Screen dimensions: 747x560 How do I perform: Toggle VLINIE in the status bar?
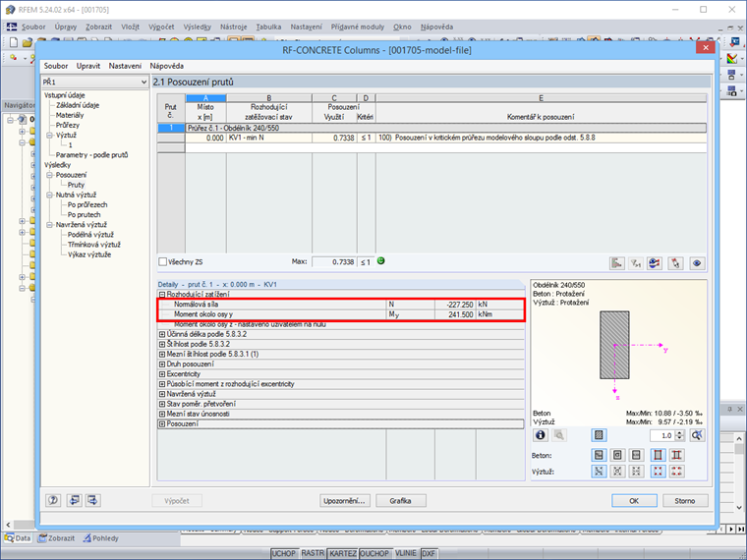pyautogui.click(x=405, y=553)
